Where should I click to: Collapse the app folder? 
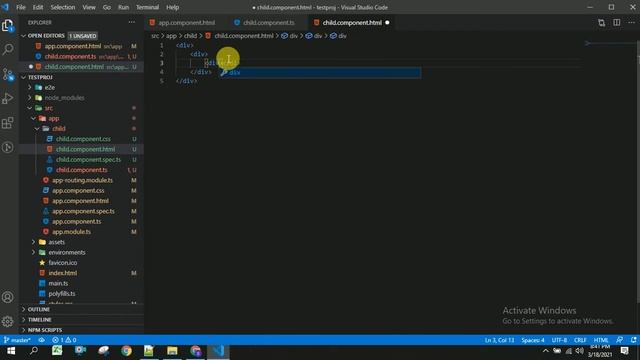pos(33,118)
